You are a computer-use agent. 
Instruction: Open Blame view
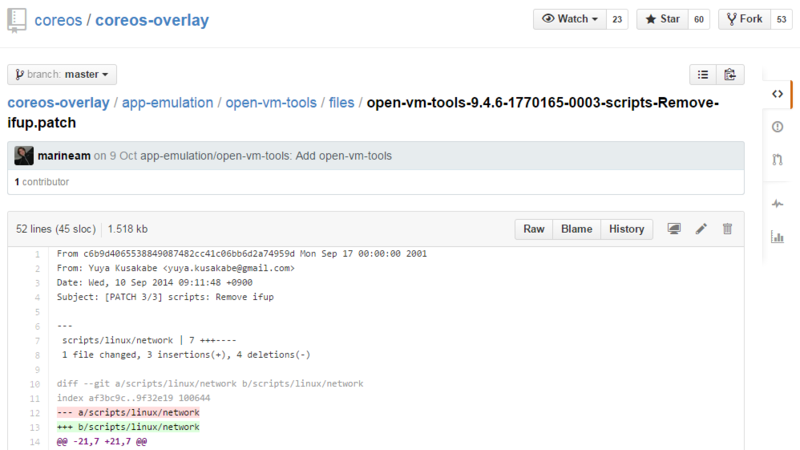pyautogui.click(x=577, y=229)
